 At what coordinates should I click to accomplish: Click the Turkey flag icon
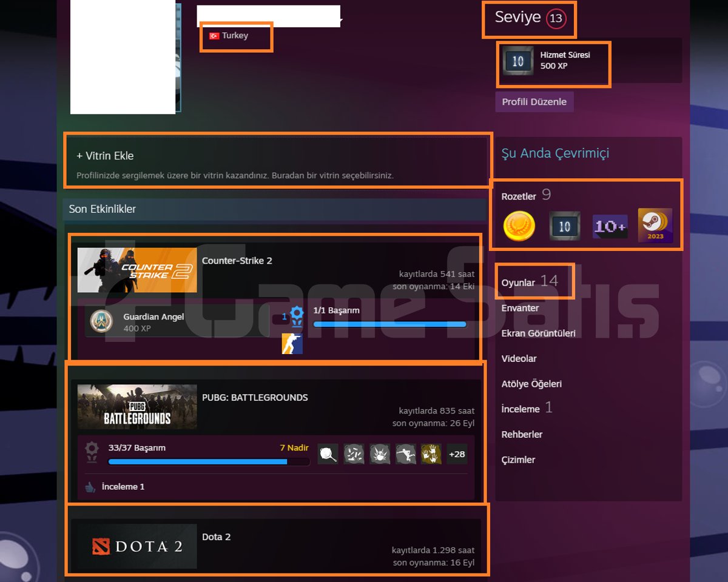pos(214,36)
